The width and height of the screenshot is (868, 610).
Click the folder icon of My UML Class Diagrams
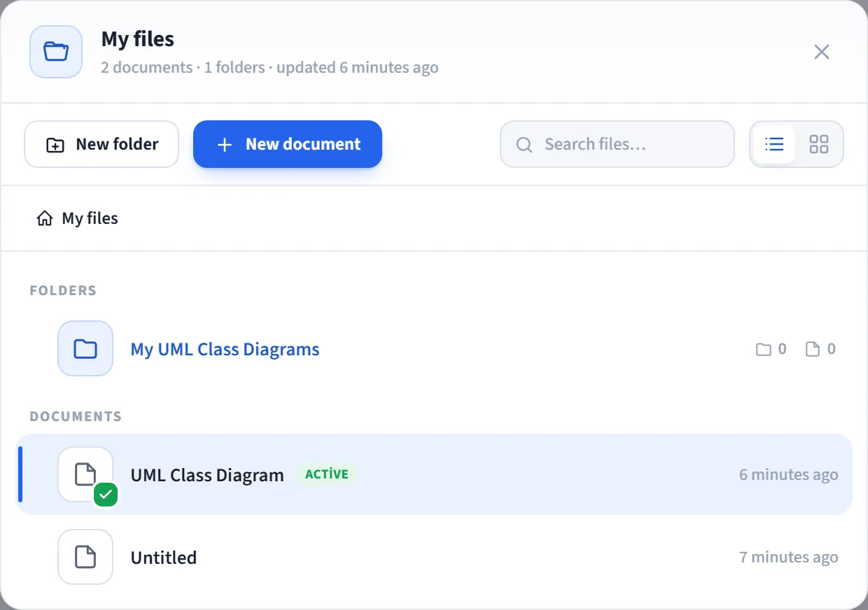[85, 348]
